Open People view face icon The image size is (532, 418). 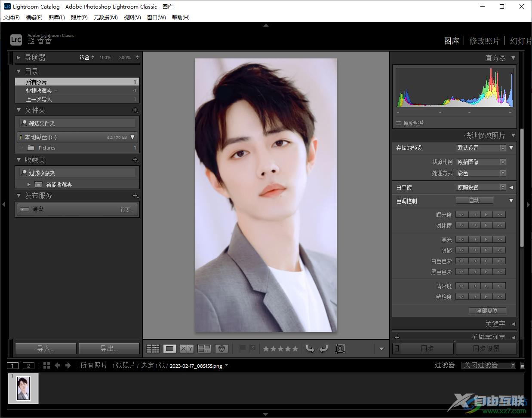pos(221,349)
